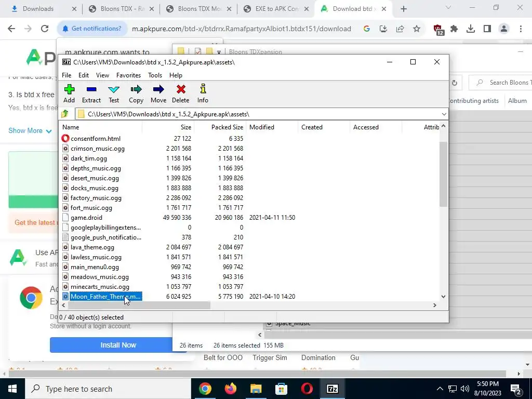
Task: Select the Moon_Father_Theme file row
Action: pyautogui.click(x=250, y=297)
